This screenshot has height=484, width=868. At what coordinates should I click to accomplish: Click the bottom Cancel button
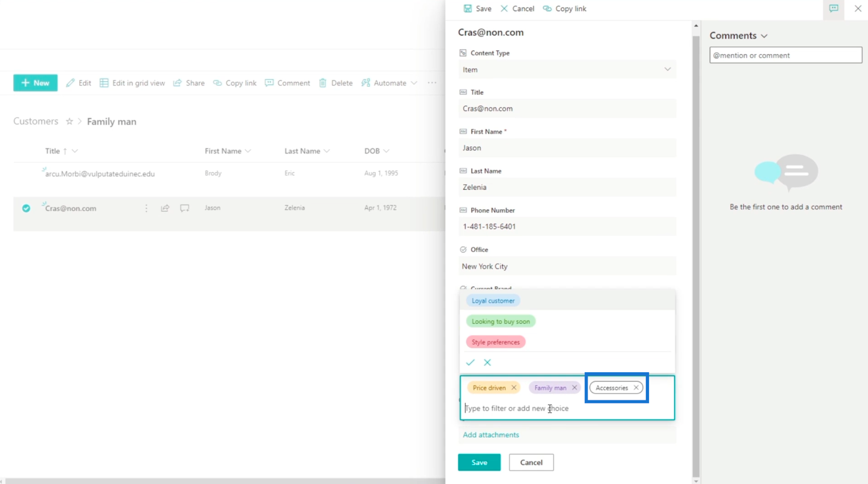[x=531, y=462]
